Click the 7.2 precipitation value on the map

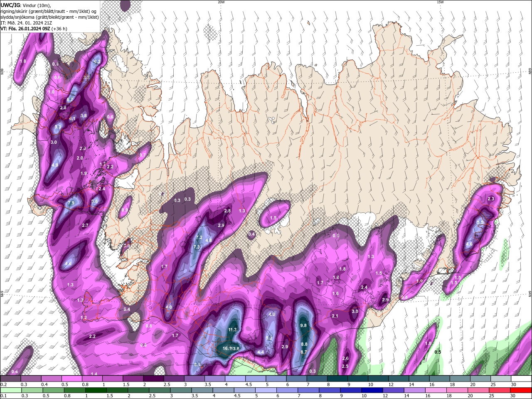(199, 237)
